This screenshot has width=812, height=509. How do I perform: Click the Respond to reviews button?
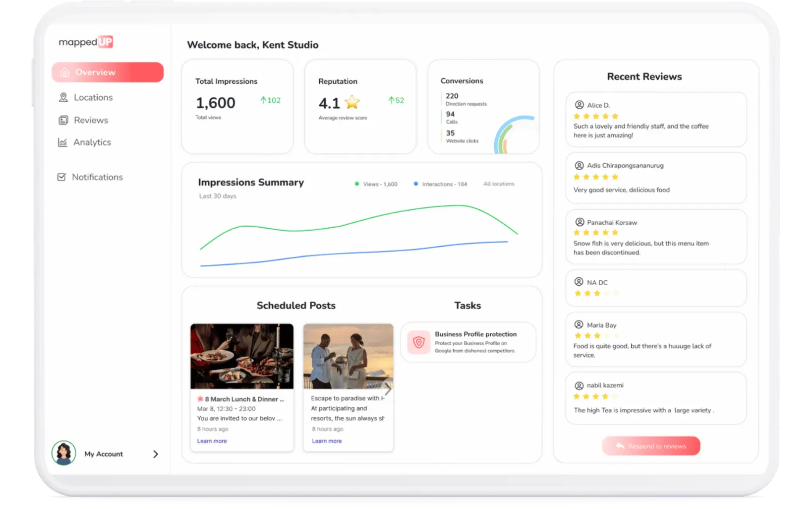coord(651,446)
